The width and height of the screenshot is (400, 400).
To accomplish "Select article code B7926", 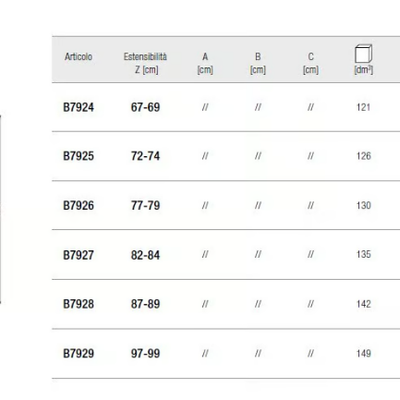I will coord(79,205).
